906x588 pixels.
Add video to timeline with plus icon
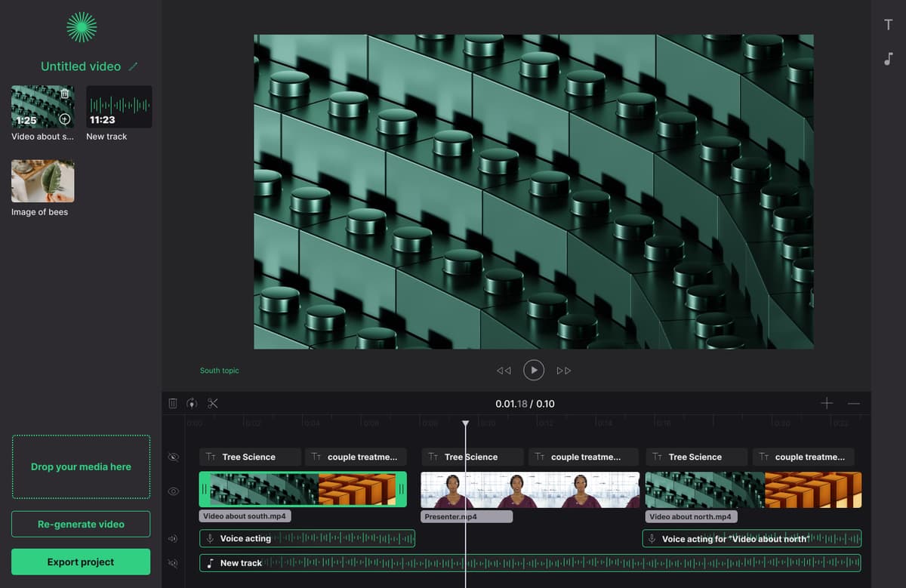[x=65, y=119]
